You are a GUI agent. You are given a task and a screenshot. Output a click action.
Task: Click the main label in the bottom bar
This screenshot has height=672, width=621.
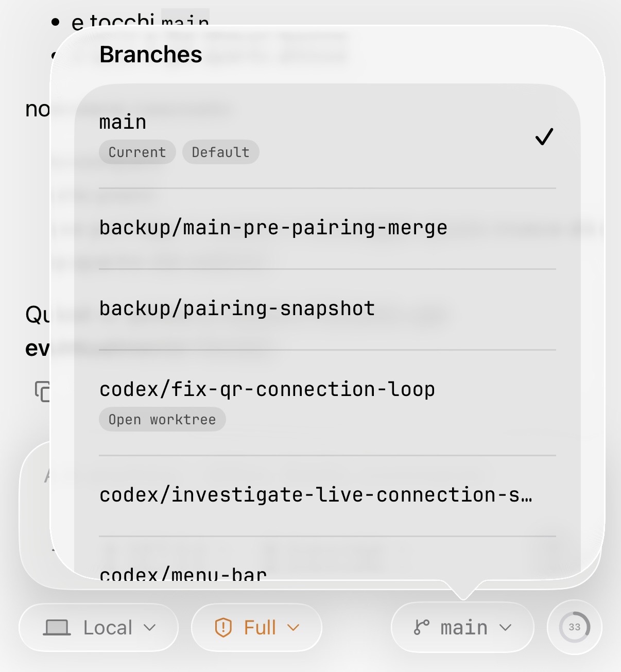pyautogui.click(x=463, y=627)
